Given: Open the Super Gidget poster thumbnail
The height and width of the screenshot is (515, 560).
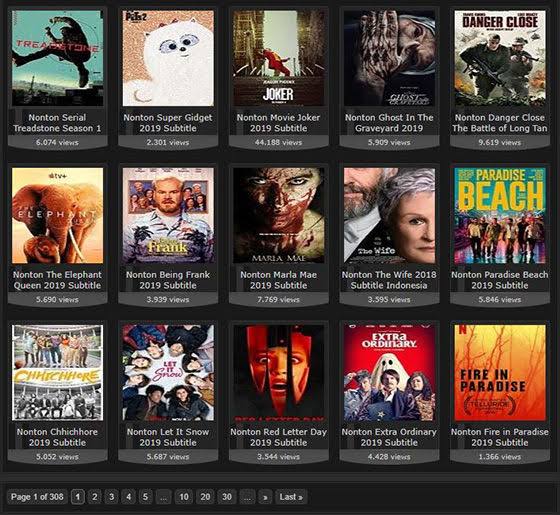Looking at the screenshot, I should [168, 58].
